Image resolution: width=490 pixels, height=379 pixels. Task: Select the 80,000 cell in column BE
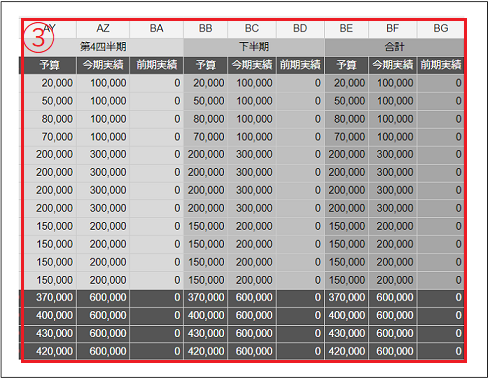point(346,119)
